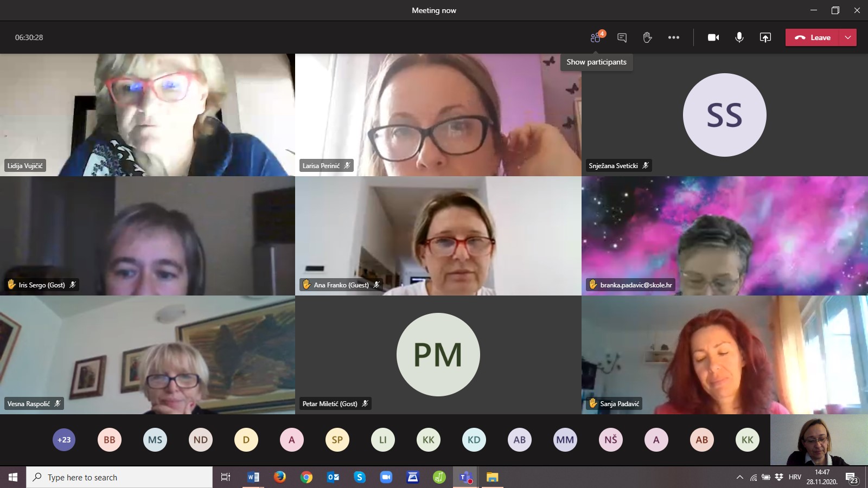Click raised hand icon beside Ana Franko
Screen dimensions: 868x488
click(x=307, y=284)
